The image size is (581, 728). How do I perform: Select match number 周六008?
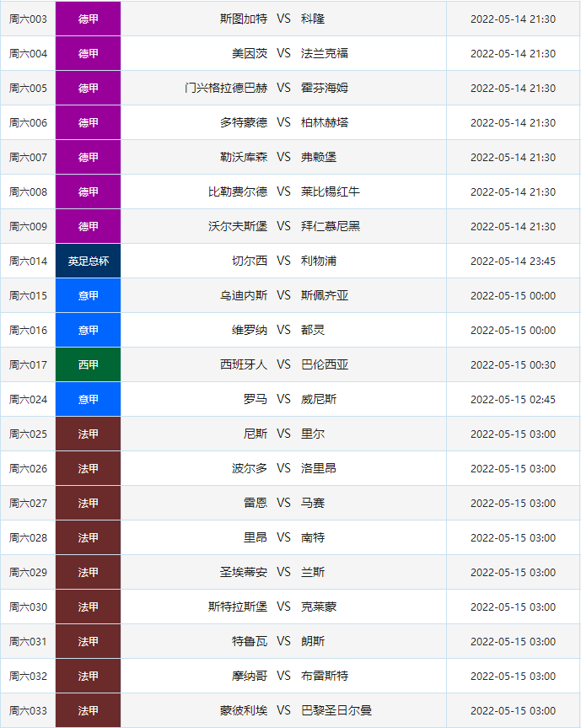tap(28, 191)
